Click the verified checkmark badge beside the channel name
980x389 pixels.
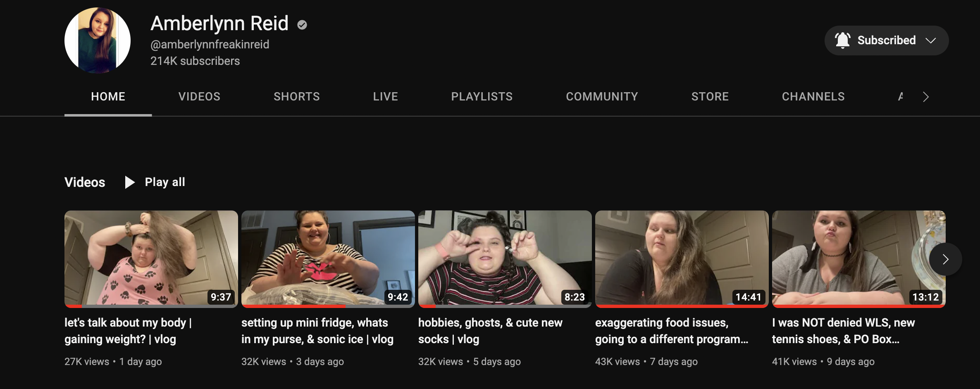(x=302, y=25)
